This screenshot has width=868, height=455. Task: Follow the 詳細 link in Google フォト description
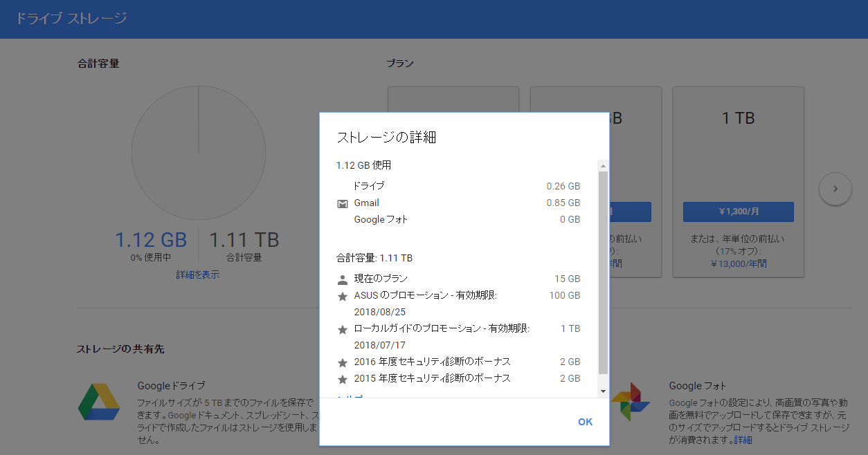743,440
